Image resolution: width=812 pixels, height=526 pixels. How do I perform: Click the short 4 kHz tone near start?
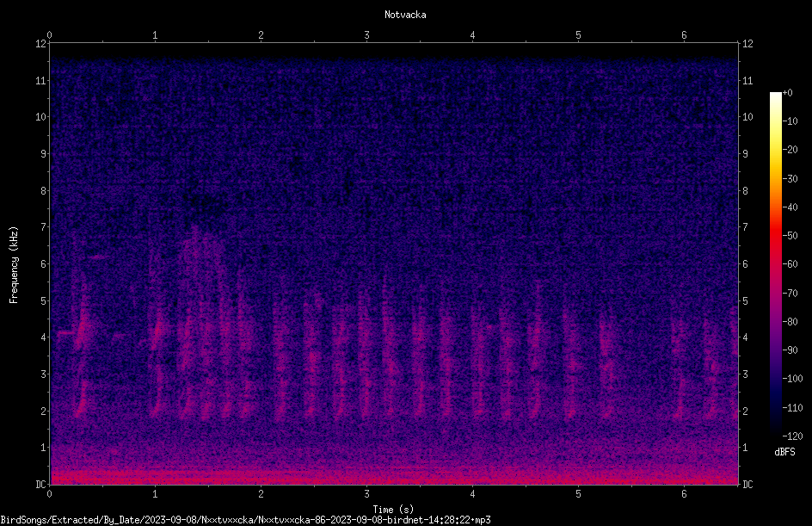[65, 332]
